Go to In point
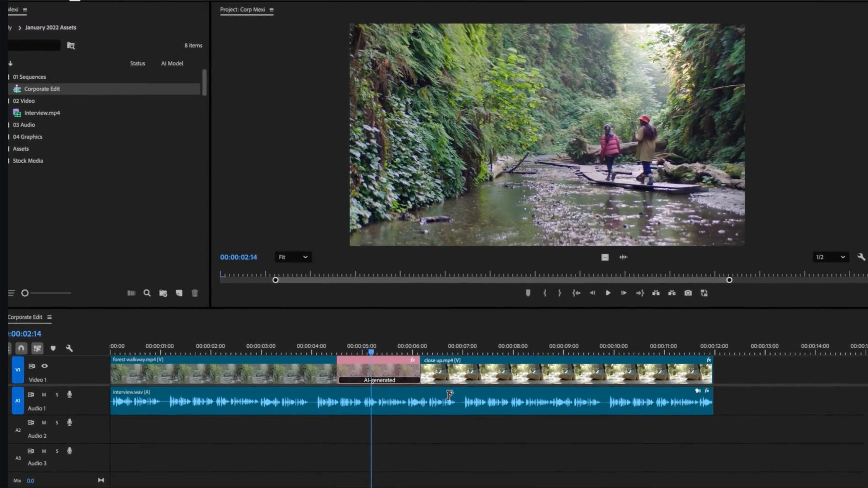868x488 pixels. (x=576, y=293)
